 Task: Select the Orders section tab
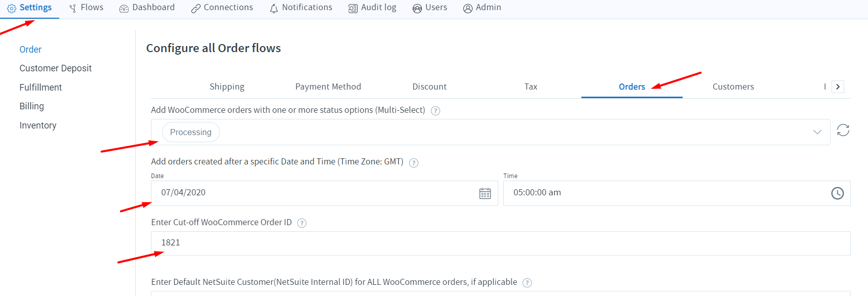click(x=632, y=87)
